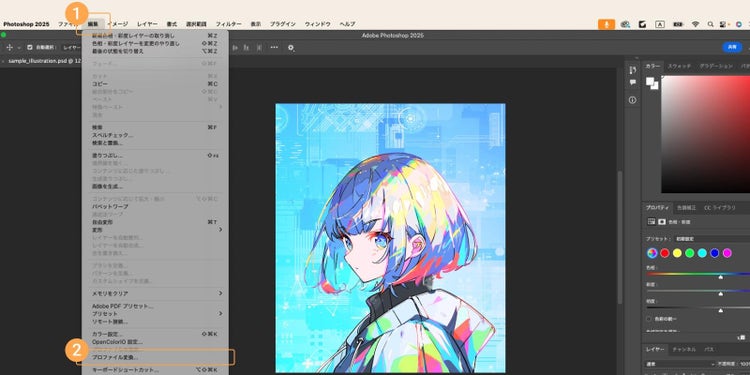The height and width of the screenshot is (375, 750).
Task: Enable the 色彩の統一 colorize checkbox
Action: click(x=649, y=319)
